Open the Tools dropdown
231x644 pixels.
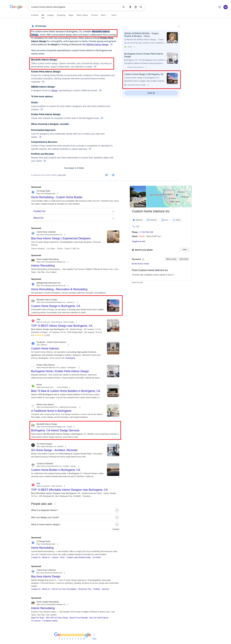[114, 15]
